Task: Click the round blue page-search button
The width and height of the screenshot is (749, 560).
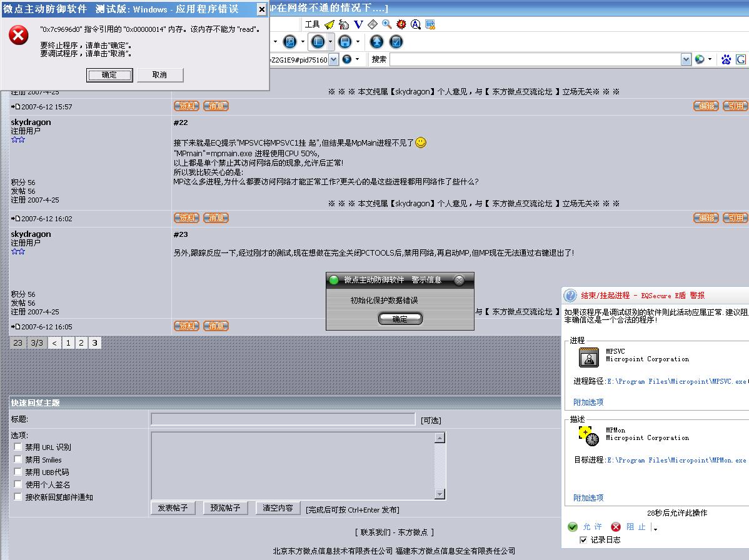Action: [290, 42]
